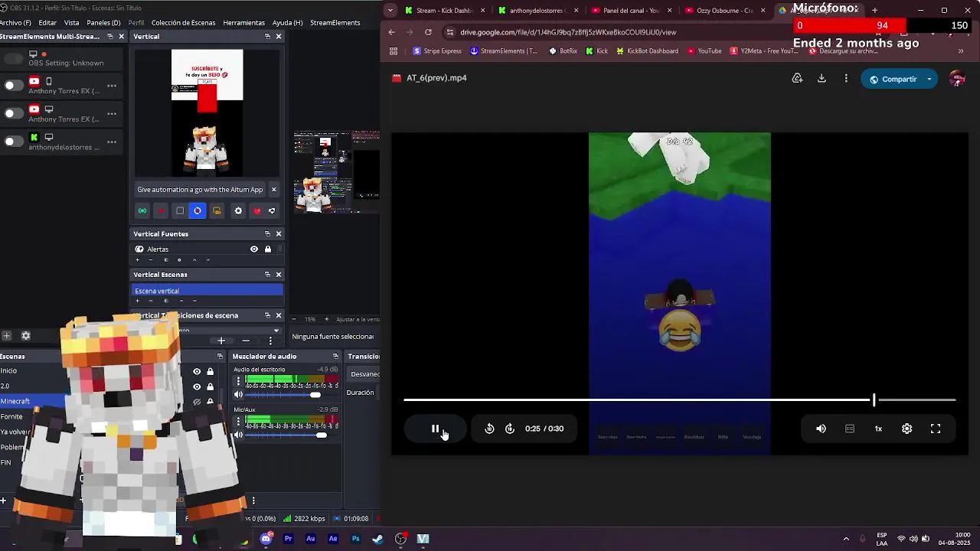Start vertical streaming green icon
This screenshot has height=551, width=980.
142,211
